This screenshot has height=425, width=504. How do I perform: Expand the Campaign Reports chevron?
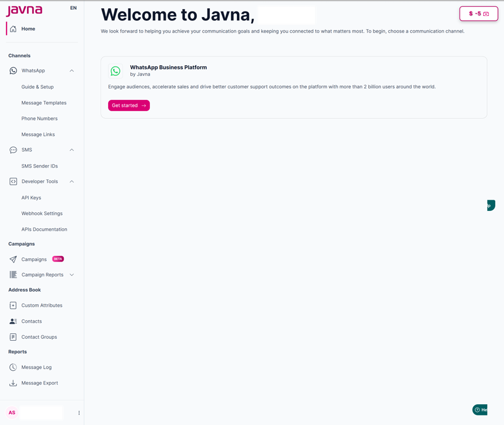click(x=72, y=275)
